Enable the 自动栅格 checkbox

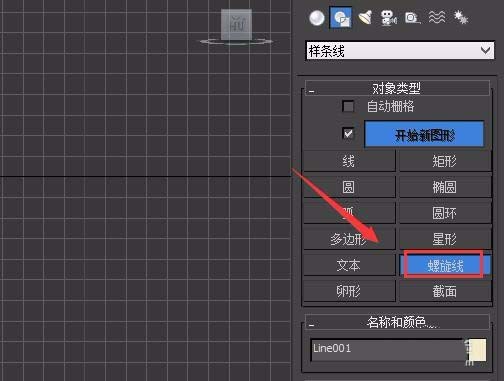348,106
